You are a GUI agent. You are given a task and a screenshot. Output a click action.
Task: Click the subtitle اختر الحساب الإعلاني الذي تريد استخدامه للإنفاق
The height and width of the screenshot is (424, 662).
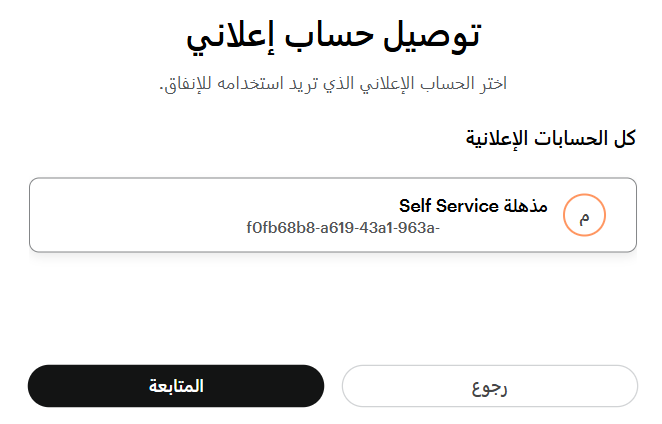[x=333, y=84]
